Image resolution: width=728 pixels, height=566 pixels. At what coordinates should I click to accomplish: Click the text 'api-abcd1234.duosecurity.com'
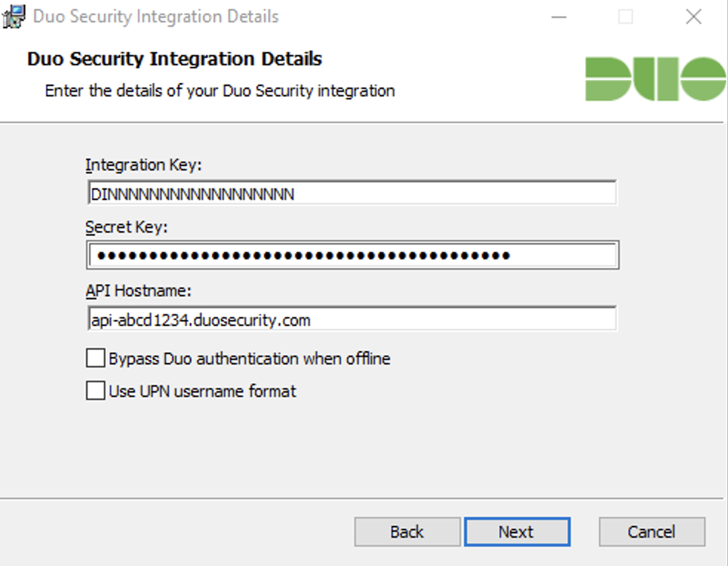(200, 319)
